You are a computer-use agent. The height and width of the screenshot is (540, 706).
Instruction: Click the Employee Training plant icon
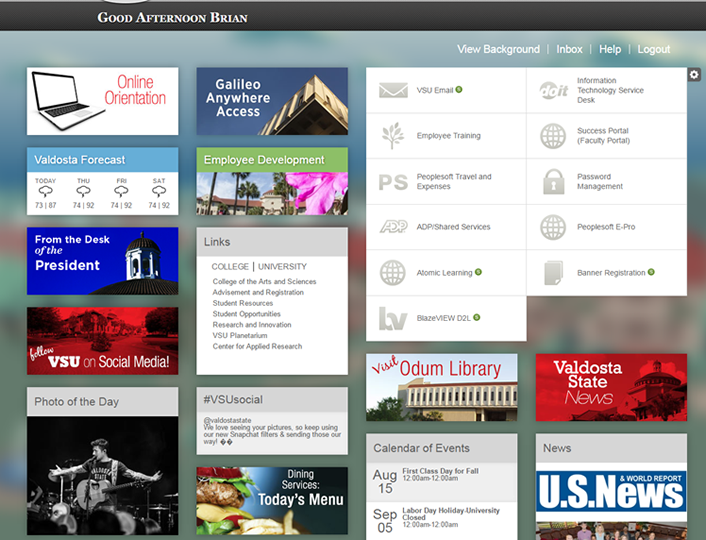(x=393, y=136)
